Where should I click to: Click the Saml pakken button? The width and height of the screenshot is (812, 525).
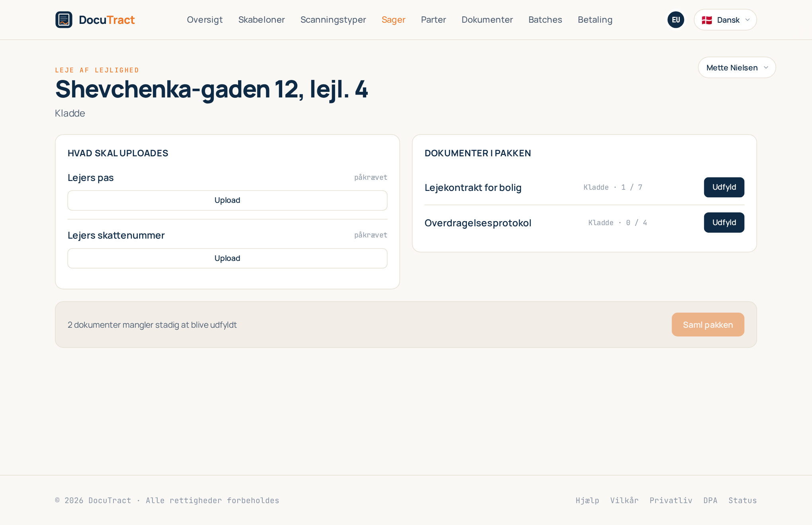coord(708,325)
